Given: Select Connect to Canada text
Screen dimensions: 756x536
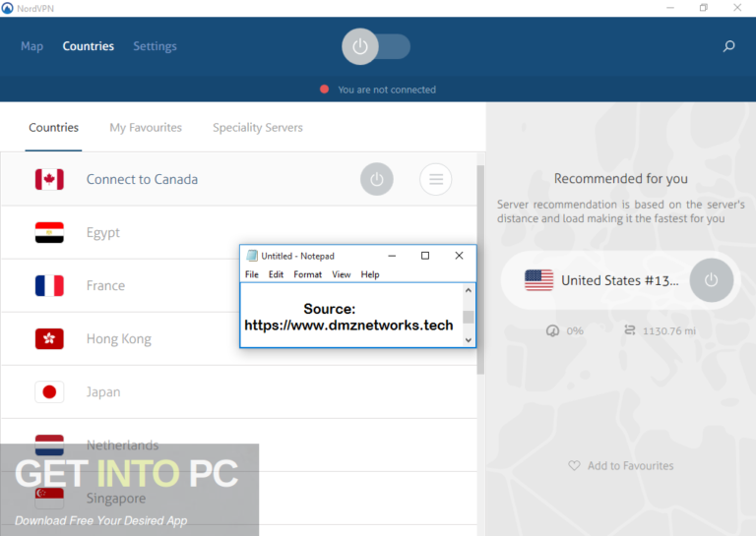Looking at the screenshot, I should coord(142,180).
